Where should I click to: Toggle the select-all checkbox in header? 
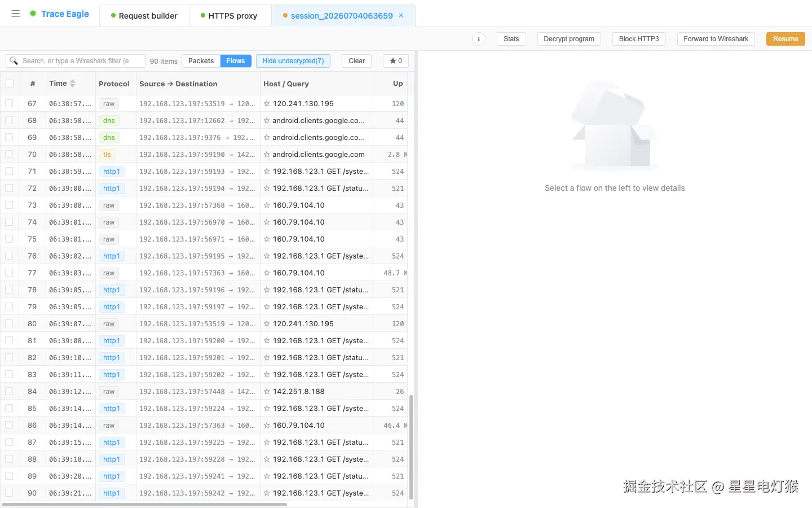tap(10, 84)
